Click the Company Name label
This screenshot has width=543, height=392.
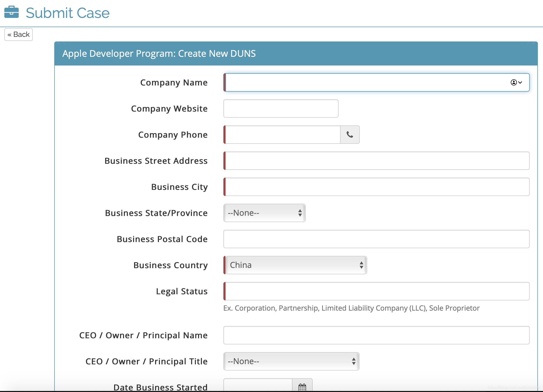pos(174,83)
